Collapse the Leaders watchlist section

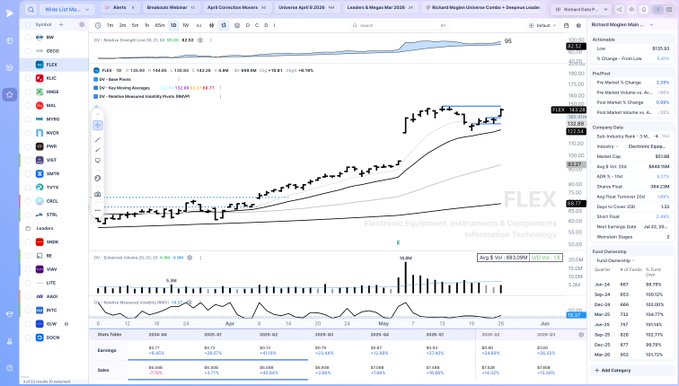[28, 228]
